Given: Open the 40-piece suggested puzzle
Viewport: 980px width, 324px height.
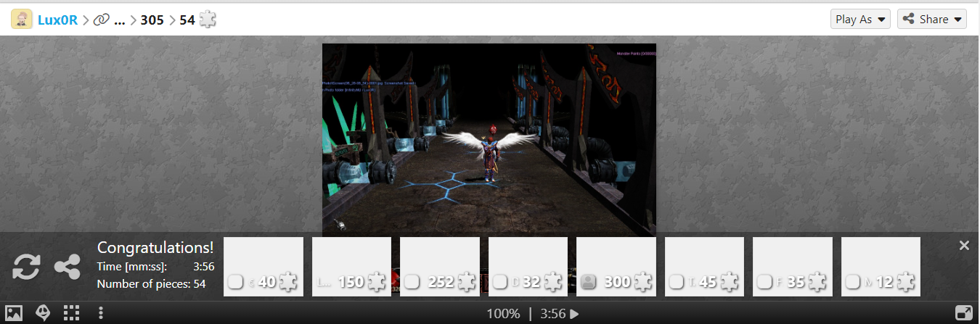Looking at the screenshot, I should (264, 267).
